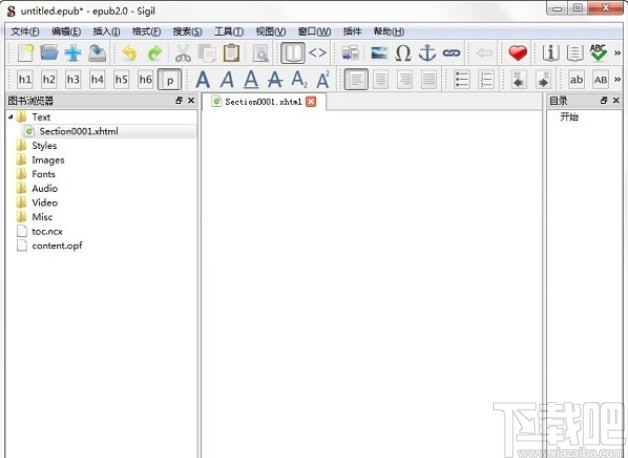628x458 pixels.
Task: Insert a hyperlink chain icon
Action: click(x=451, y=53)
